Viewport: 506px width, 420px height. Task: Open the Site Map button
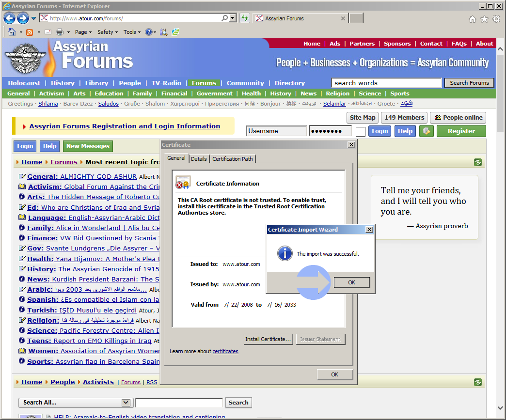pyautogui.click(x=363, y=117)
